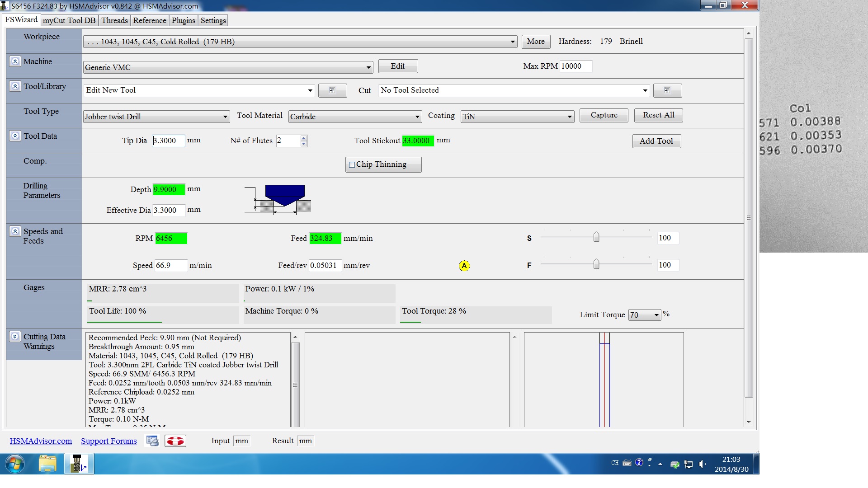The image size is (868, 488).
Task: Open the Workpiece material dropdown
Action: (x=512, y=42)
